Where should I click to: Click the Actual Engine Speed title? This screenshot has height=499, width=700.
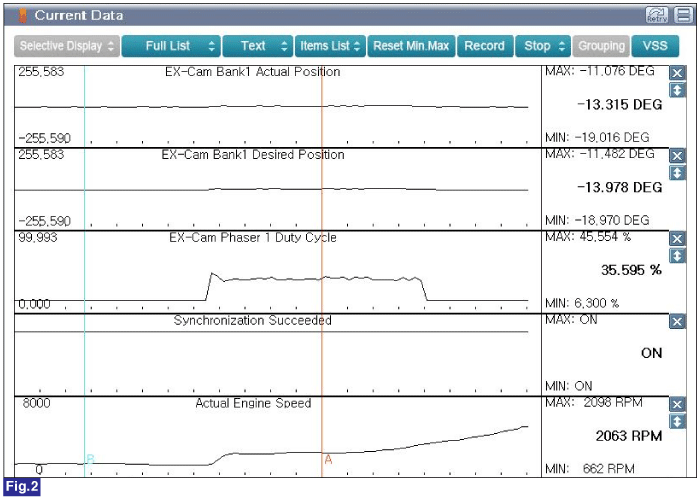click(x=253, y=403)
